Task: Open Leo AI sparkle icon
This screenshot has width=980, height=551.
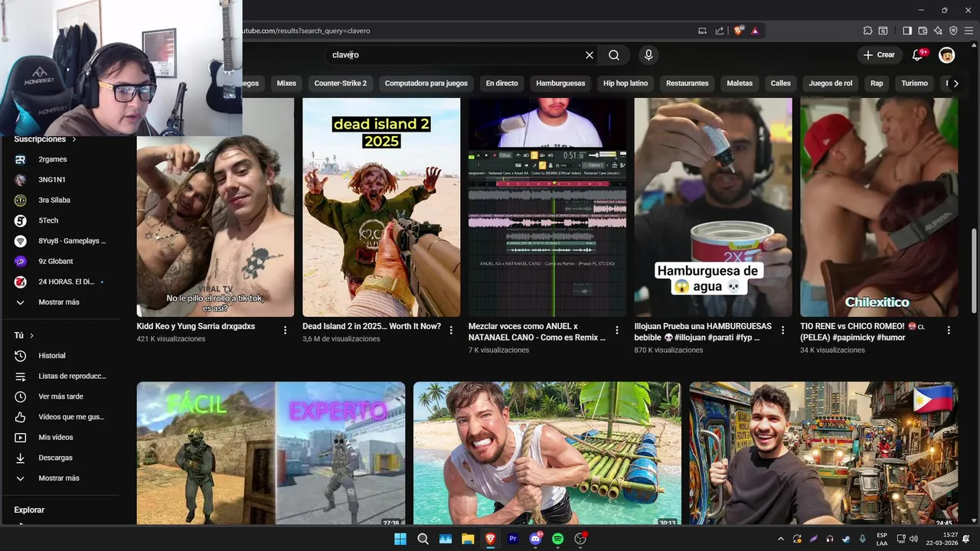Action: [938, 31]
